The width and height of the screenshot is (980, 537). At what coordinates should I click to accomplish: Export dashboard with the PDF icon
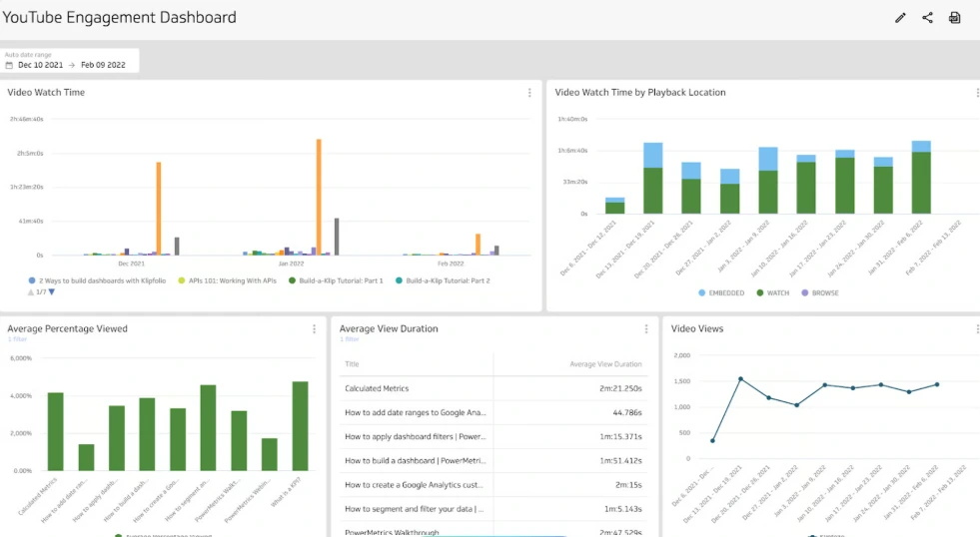[954, 18]
